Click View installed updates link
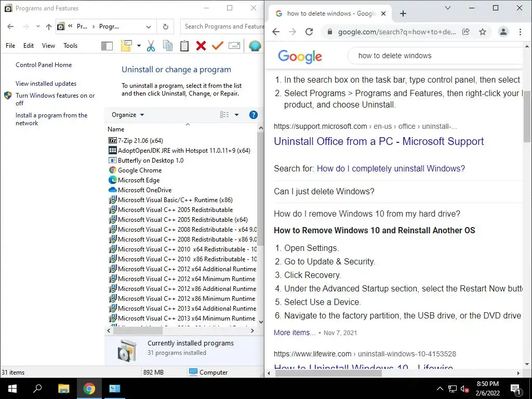This screenshot has height=399, width=532. click(x=46, y=84)
